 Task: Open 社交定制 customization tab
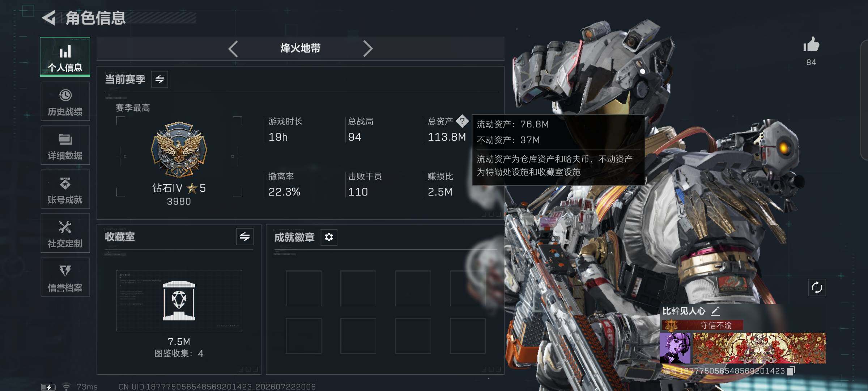coord(65,233)
